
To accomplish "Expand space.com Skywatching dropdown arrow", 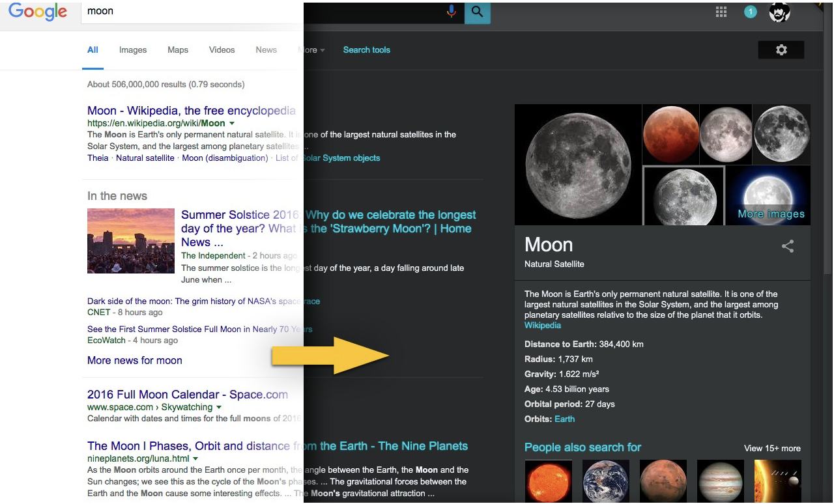I will pos(219,407).
